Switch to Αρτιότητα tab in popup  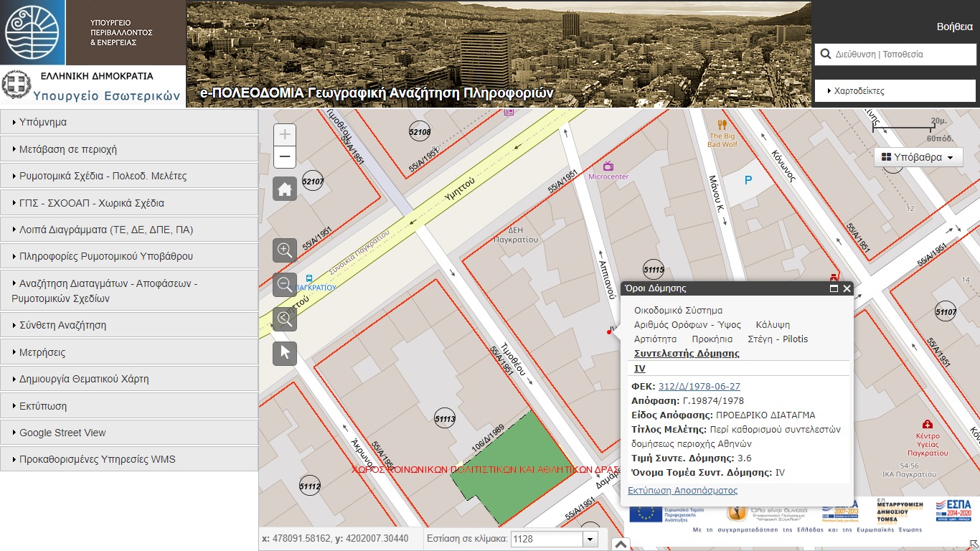pos(655,339)
